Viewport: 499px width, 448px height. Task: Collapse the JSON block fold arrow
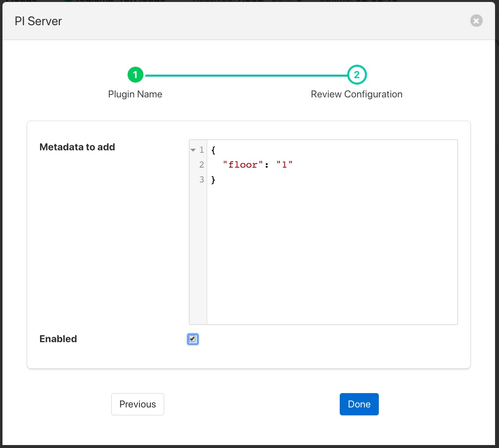point(193,150)
